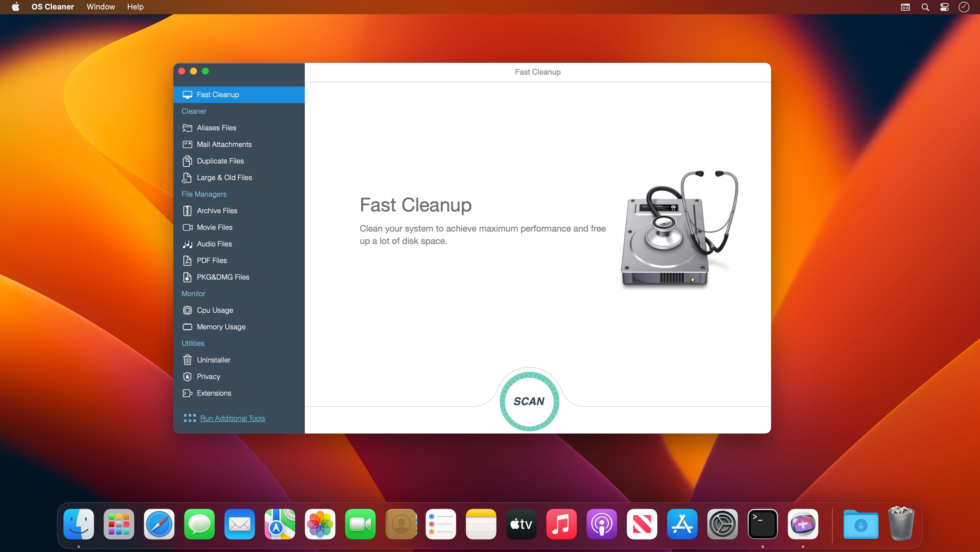This screenshot has height=552, width=980.
Task: Click the Archive Files zipper icon
Action: (187, 211)
